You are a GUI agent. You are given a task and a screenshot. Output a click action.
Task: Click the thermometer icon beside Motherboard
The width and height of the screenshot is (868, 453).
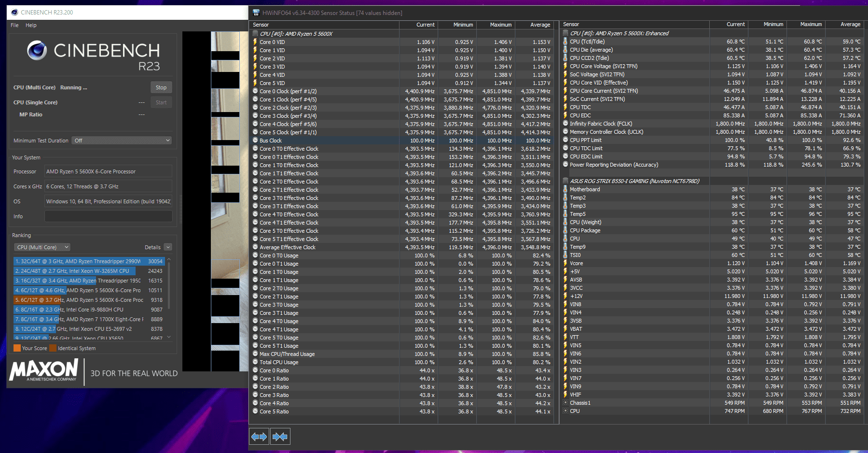coord(565,189)
